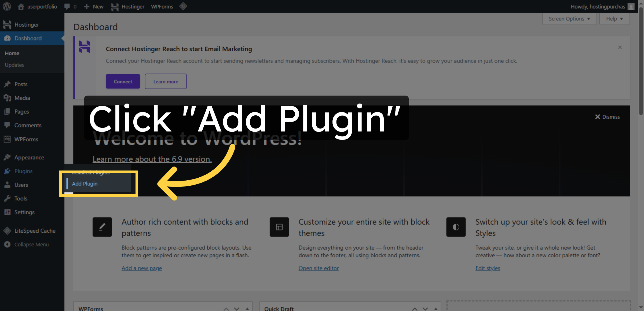Select the Media library icon

[8, 98]
